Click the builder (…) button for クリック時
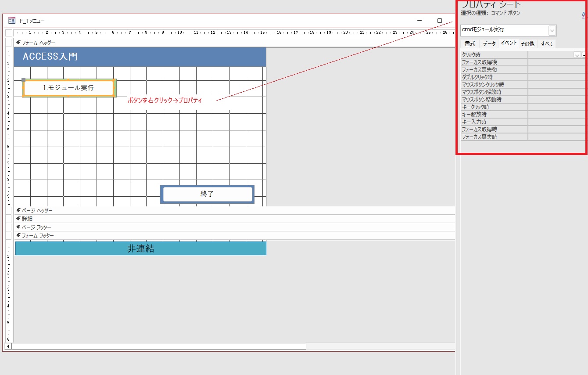Image resolution: width=588 pixels, height=375 pixels. pos(584,55)
